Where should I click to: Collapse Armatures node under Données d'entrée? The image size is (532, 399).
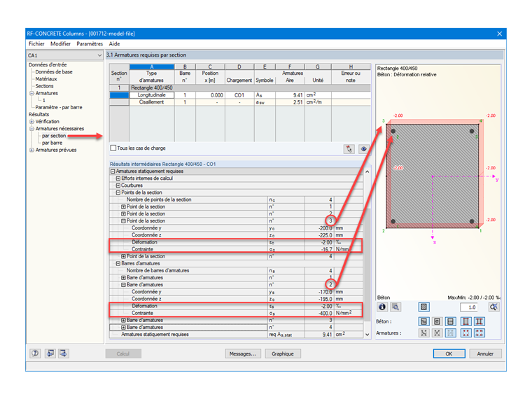click(x=31, y=93)
